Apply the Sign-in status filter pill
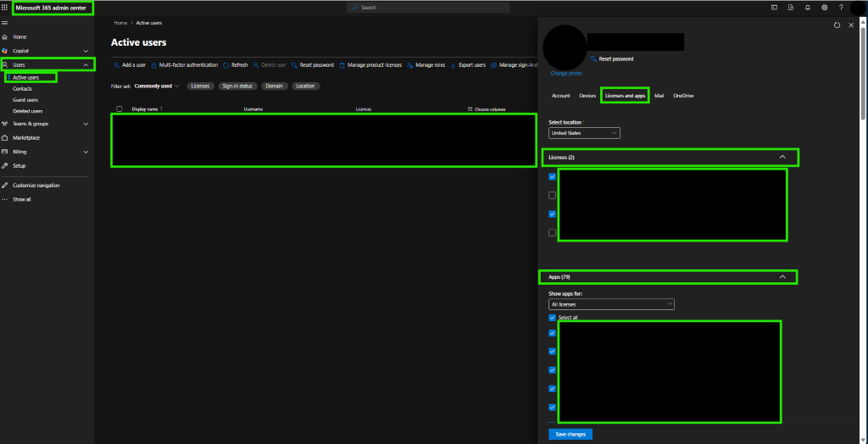The height and width of the screenshot is (444, 868). point(237,86)
